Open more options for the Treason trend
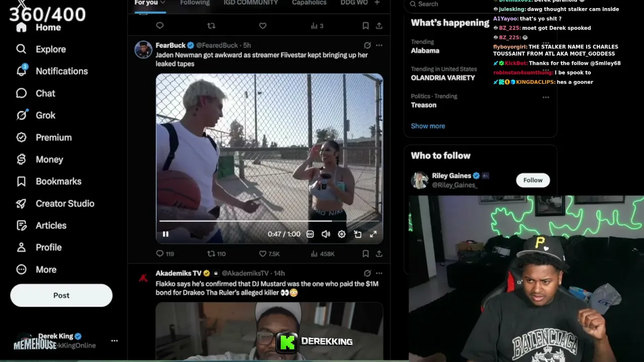 click(x=546, y=97)
